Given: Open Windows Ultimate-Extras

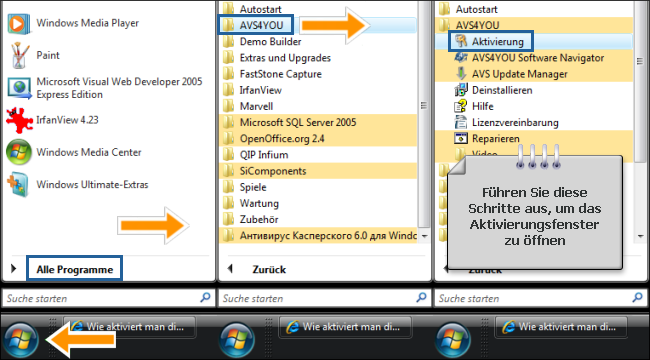Looking at the screenshot, I should (x=79, y=185).
